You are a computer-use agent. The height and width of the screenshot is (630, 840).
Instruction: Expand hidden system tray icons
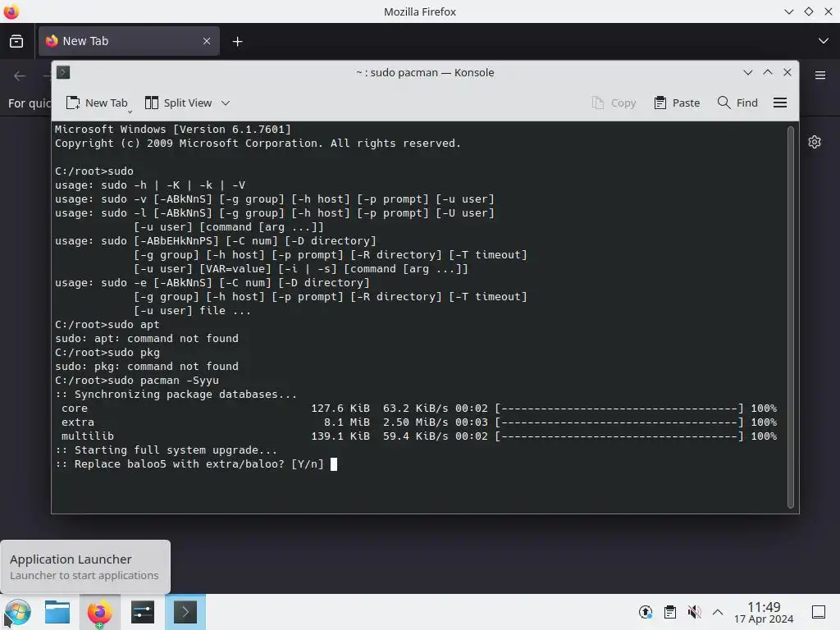click(x=718, y=612)
